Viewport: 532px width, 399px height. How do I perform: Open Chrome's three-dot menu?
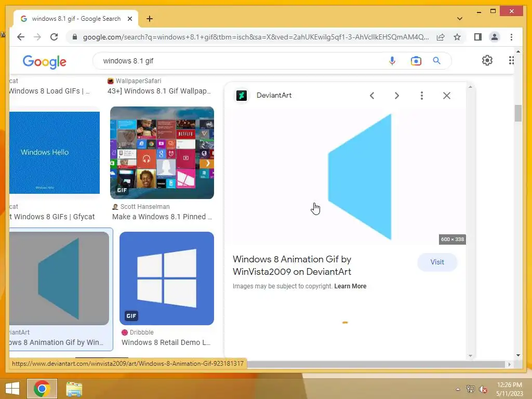pyautogui.click(x=511, y=37)
